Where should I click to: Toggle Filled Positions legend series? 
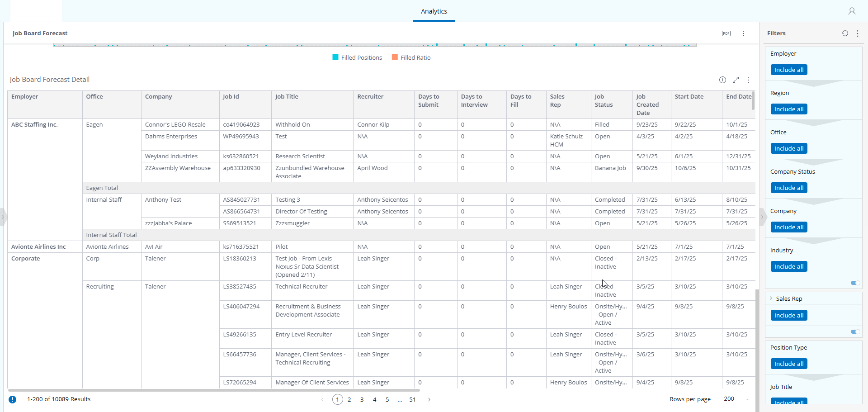click(357, 57)
